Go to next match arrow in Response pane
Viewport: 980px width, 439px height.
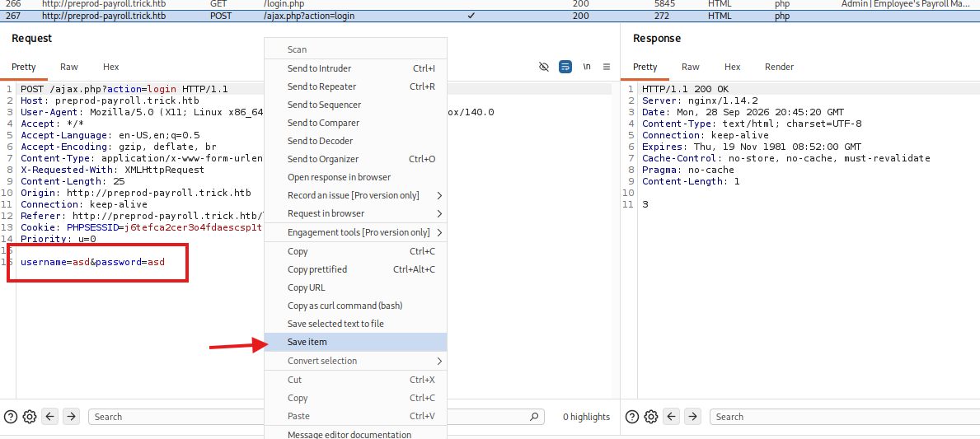692,417
